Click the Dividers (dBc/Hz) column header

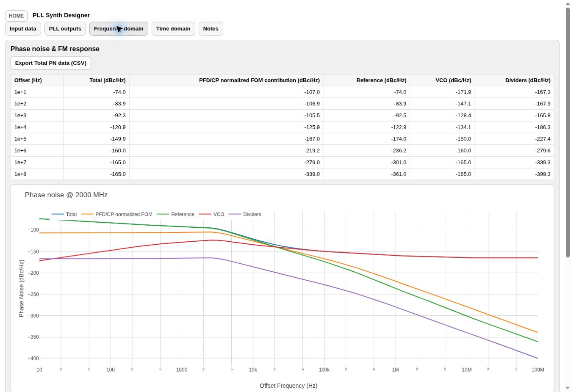(514, 80)
